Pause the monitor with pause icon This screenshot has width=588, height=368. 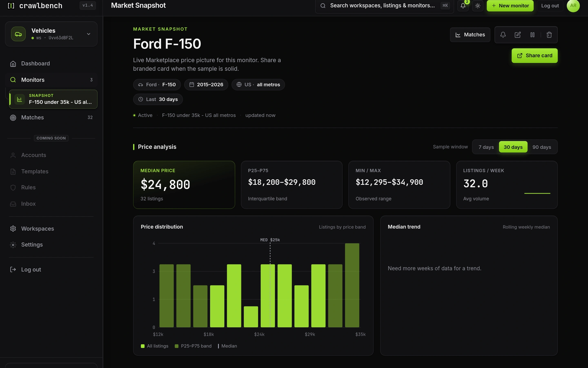[x=532, y=35]
